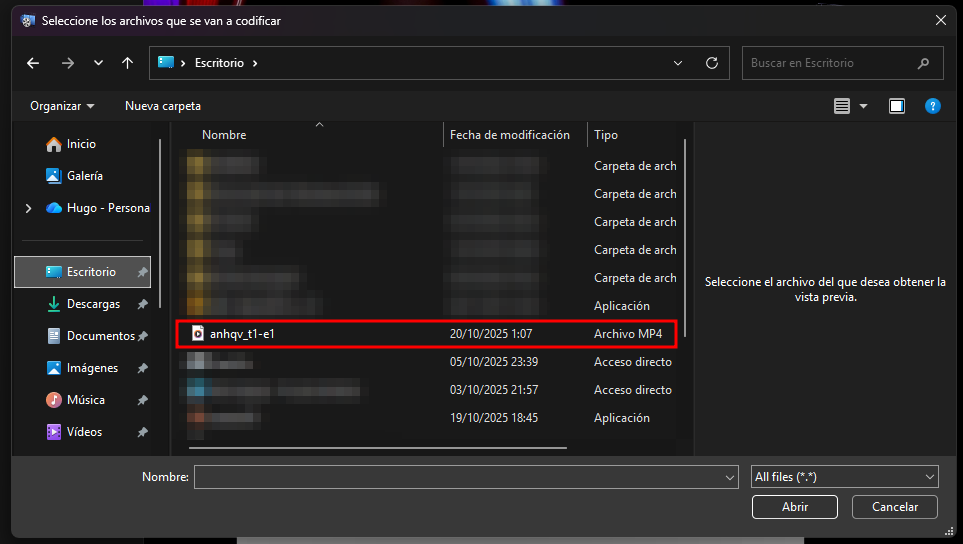963x544 pixels.
Task: Click Nueva carpeta in toolbar
Action: coord(162,106)
